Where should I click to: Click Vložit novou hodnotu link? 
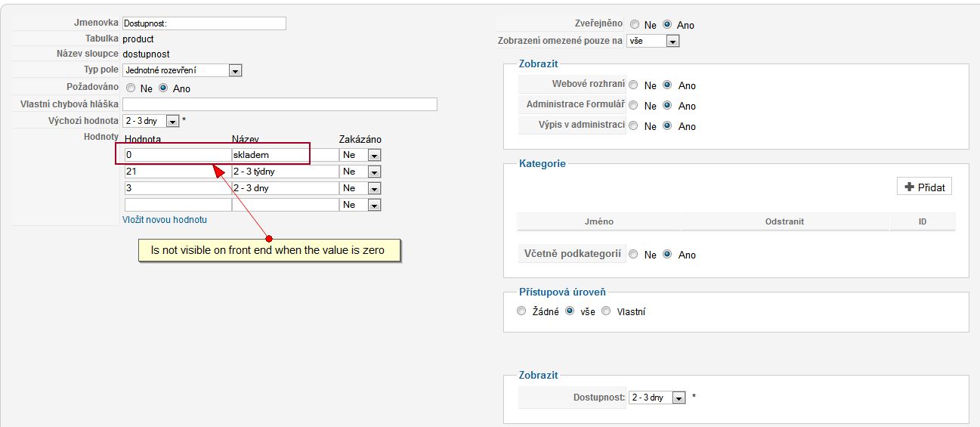click(165, 220)
